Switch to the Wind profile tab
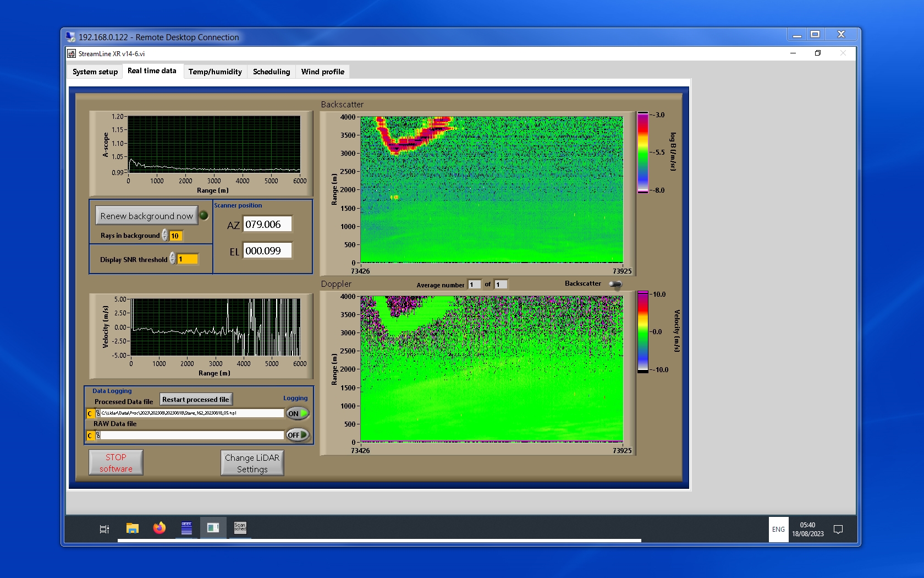The height and width of the screenshot is (578, 924). (322, 72)
